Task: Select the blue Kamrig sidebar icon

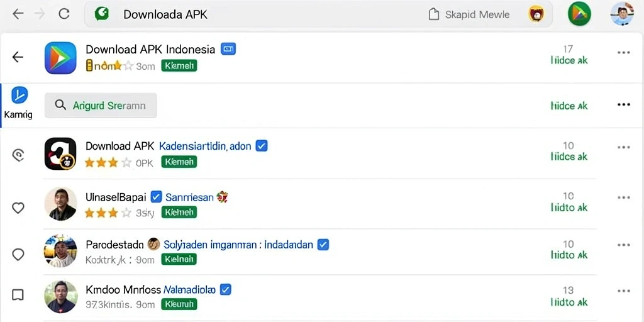Action: pyautogui.click(x=19, y=95)
